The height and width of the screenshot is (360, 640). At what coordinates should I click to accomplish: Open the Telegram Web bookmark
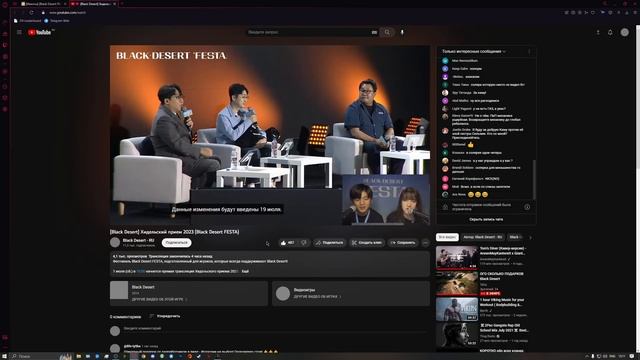click(57, 20)
